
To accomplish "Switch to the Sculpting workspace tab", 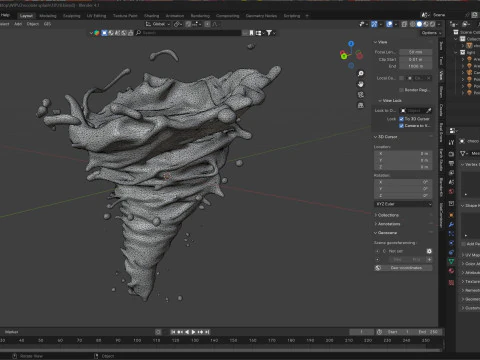I will point(71,16).
